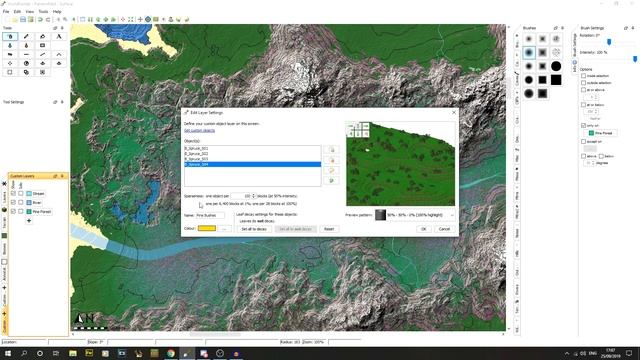The height and width of the screenshot is (360, 640).
Task: Choose the noise-textured brush in Brushes panel
Action: click(556, 39)
